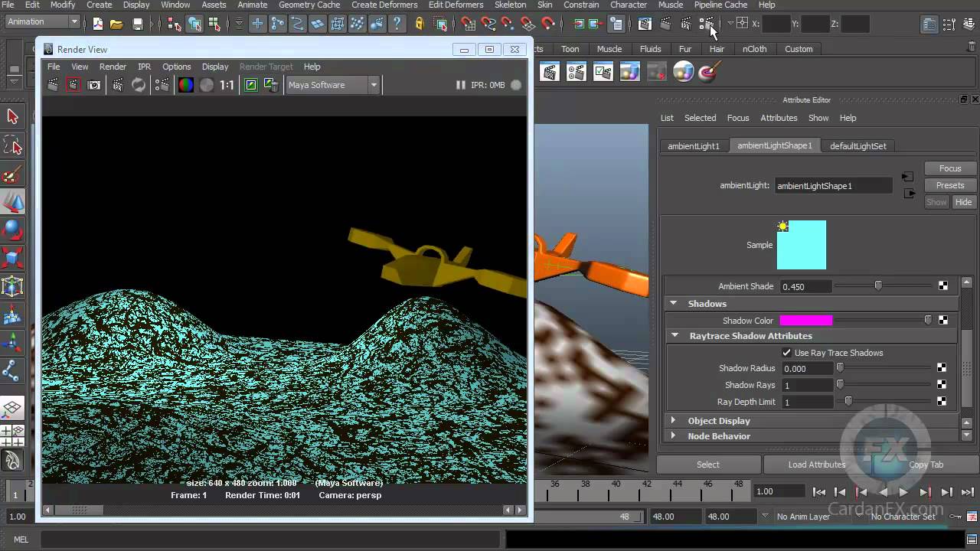Viewport: 980px width, 551px height.
Task: Take a snapshot with the camera icon
Action: coord(94,85)
